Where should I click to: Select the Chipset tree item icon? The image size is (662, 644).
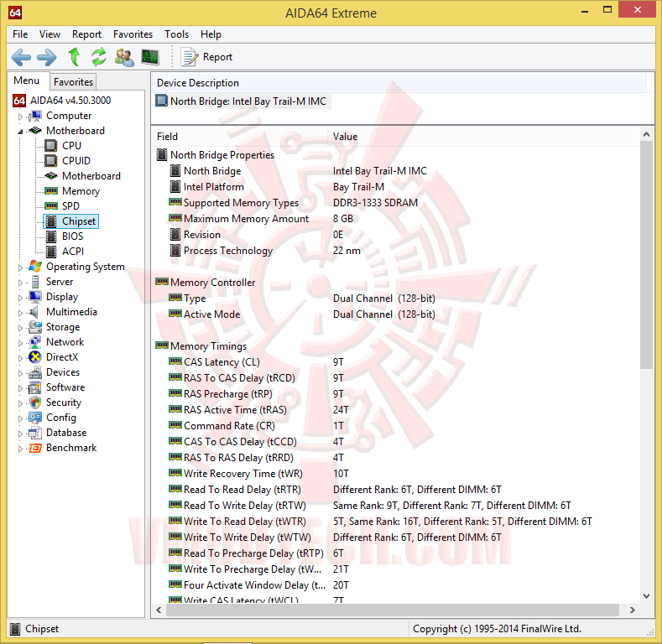pyautogui.click(x=51, y=221)
